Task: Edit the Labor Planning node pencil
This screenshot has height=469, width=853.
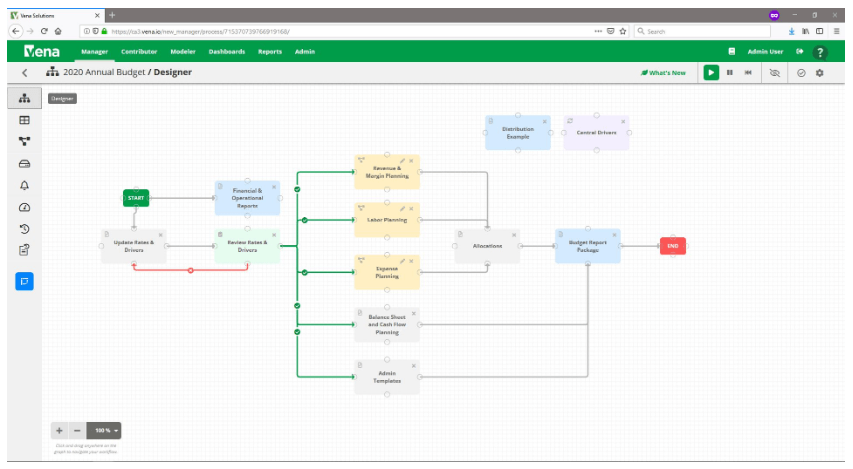Action: 403,208
